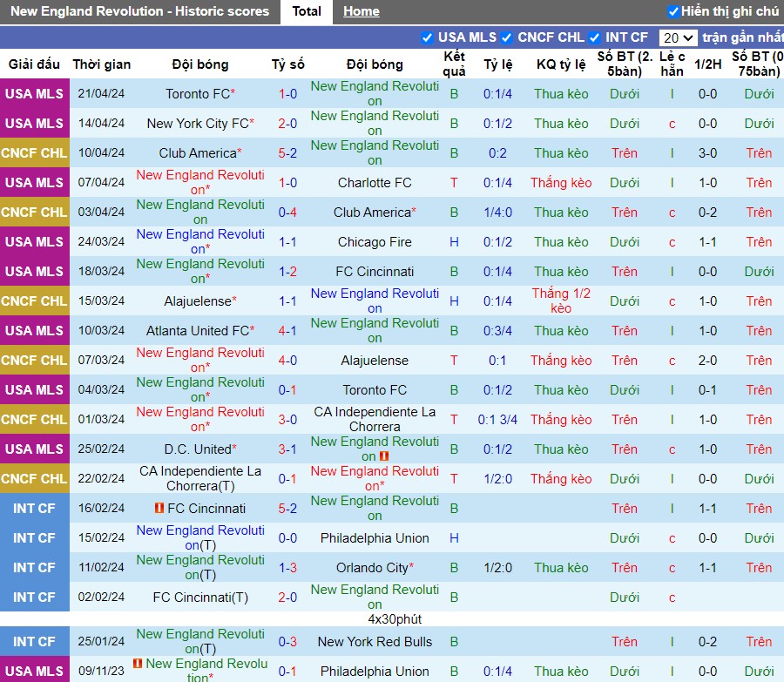Click the Giải đấu column header

click(x=34, y=64)
